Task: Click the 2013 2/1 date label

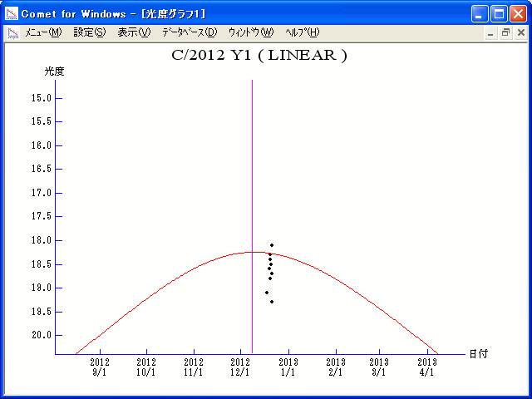Action: click(x=336, y=367)
